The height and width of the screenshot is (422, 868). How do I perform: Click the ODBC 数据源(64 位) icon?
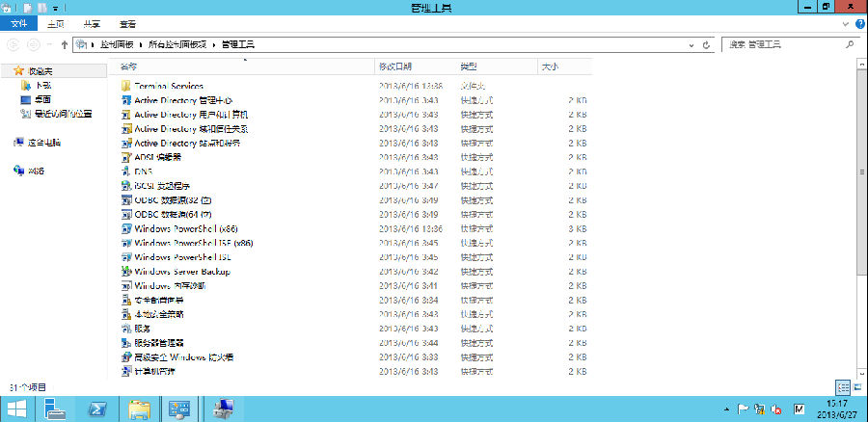tap(125, 214)
